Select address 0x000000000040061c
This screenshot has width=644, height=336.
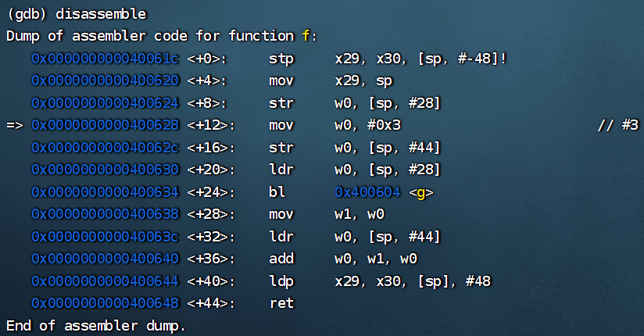point(106,59)
